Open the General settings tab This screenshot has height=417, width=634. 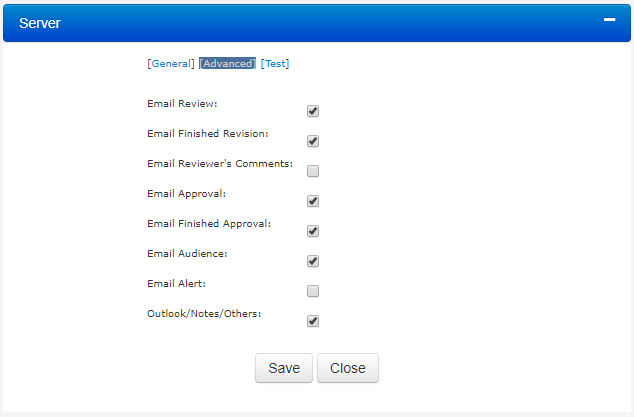pos(171,64)
